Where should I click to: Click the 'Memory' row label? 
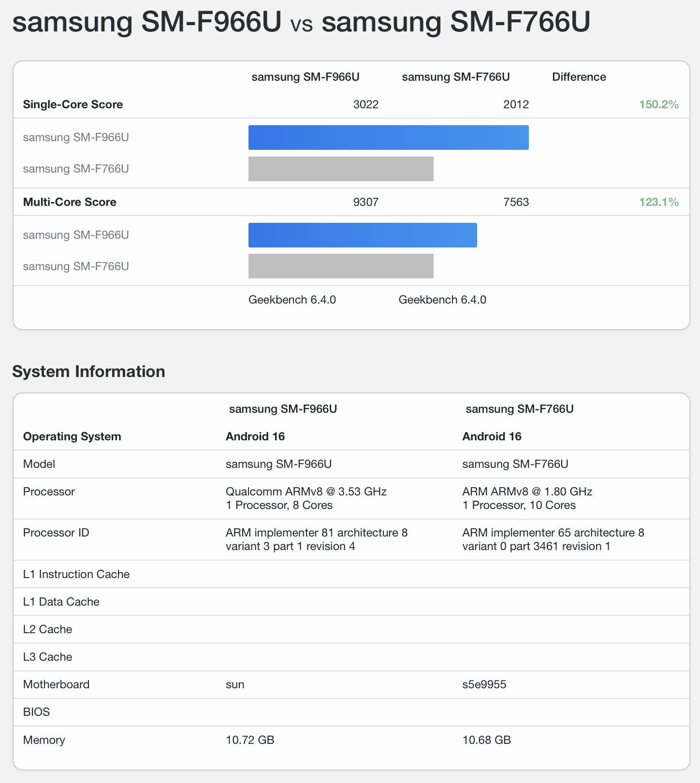tap(44, 740)
